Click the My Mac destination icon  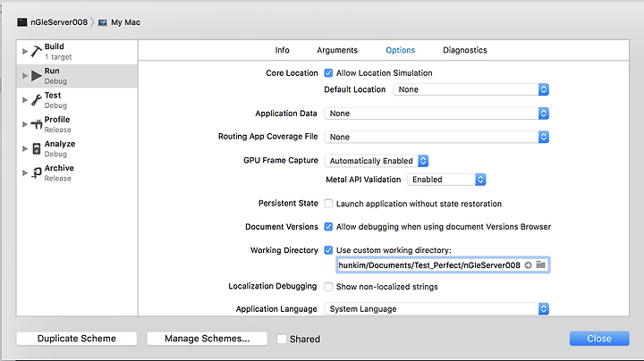point(103,22)
